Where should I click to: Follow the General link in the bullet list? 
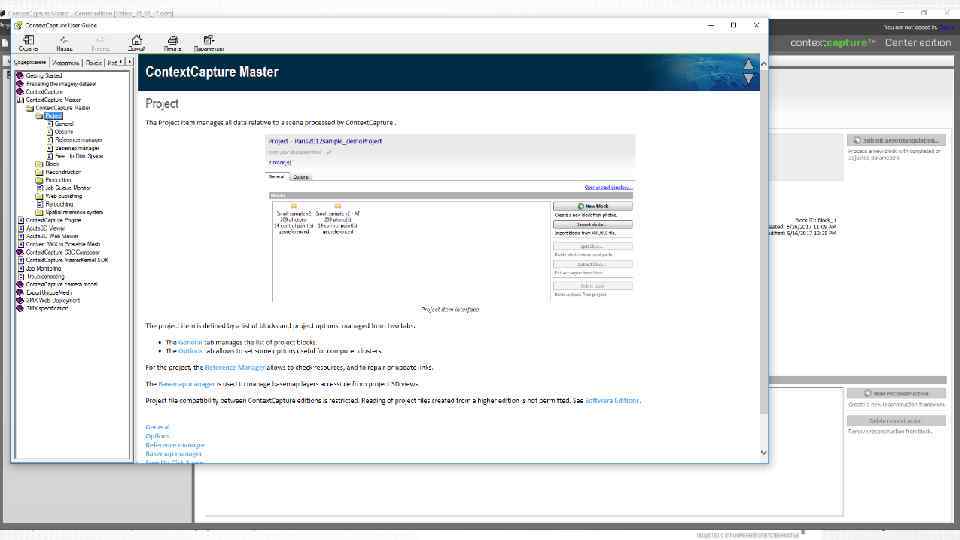(x=190, y=342)
